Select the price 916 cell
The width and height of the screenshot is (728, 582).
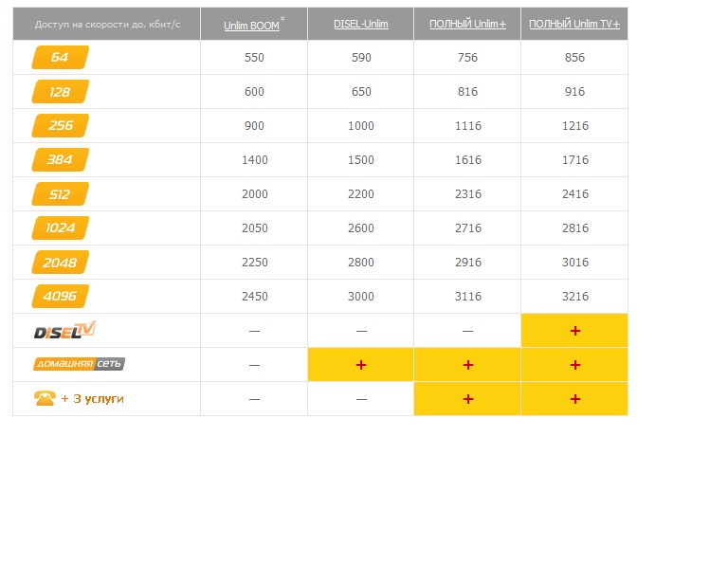click(x=574, y=91)
